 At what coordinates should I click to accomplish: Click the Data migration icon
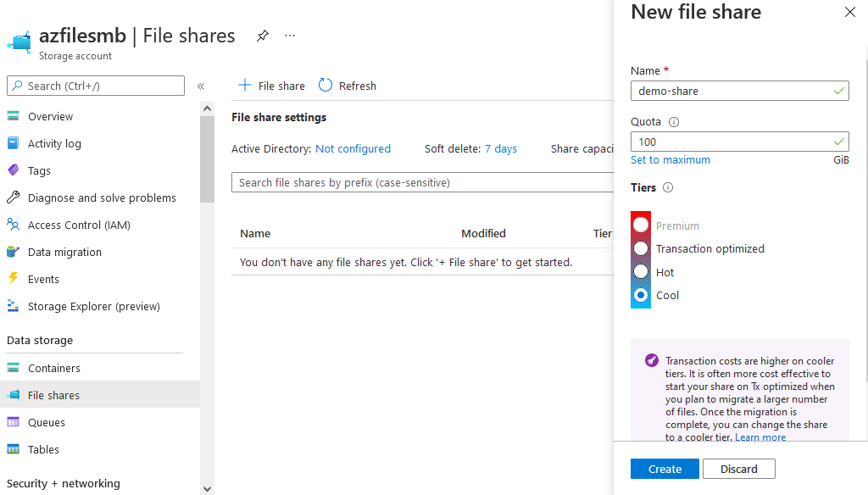point(14,252)
